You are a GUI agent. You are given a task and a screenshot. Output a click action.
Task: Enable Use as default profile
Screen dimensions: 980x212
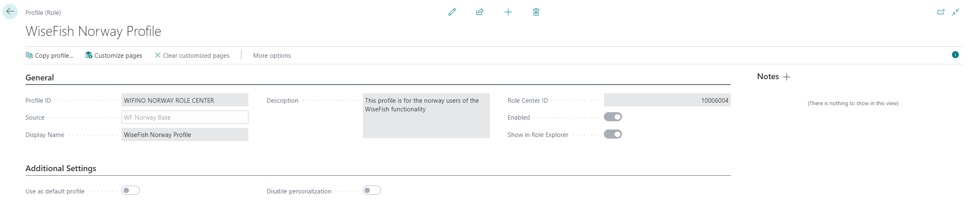(131, 191)
